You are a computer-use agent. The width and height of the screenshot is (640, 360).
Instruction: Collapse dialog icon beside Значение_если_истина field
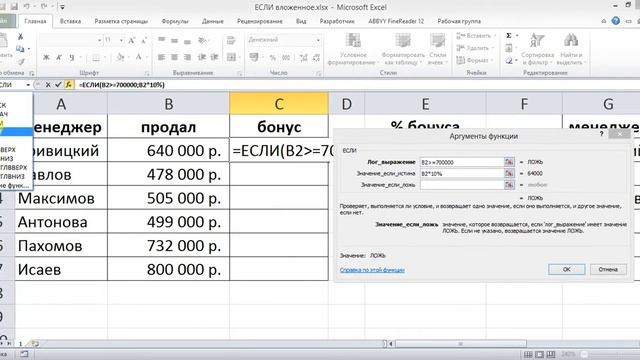[509, 173]
